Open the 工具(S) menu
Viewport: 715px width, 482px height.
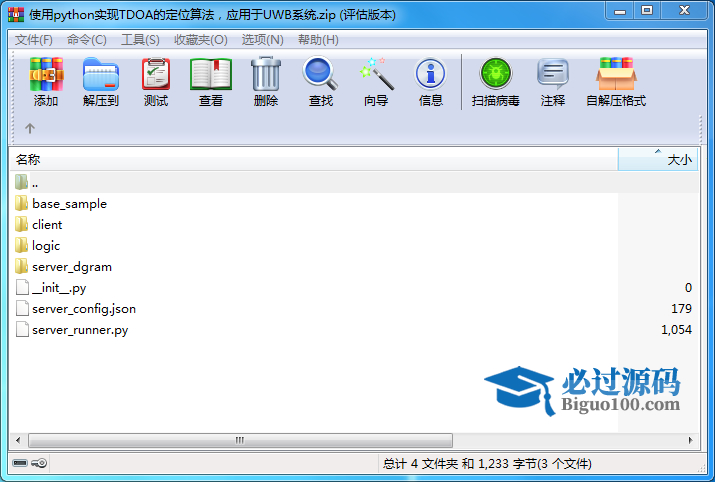tap(140, 40)
